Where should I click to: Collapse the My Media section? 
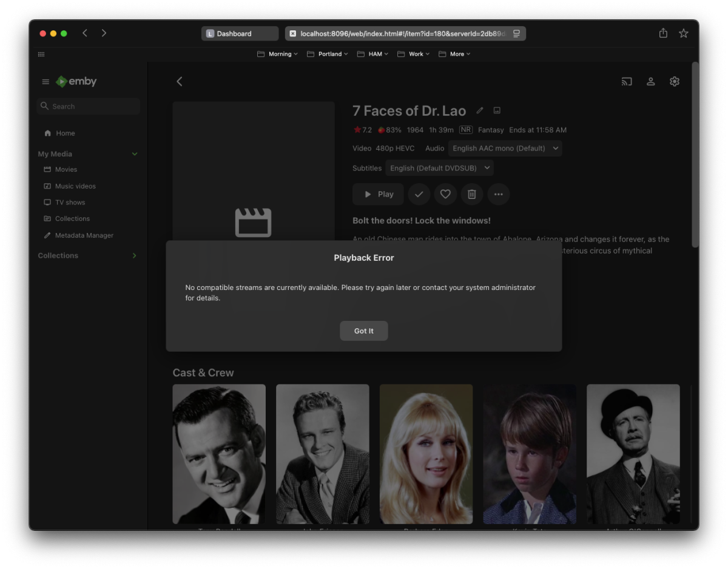coord(134,153)
